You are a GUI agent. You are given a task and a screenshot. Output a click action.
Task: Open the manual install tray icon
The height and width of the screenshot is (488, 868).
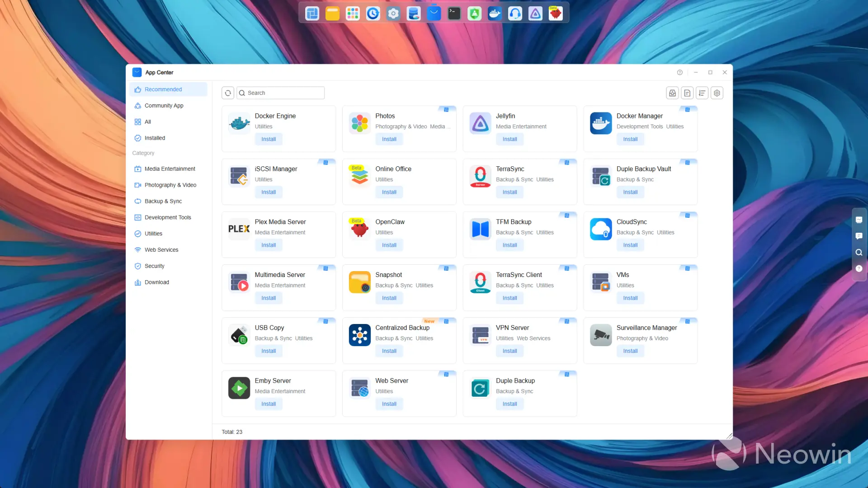point(673,93)
